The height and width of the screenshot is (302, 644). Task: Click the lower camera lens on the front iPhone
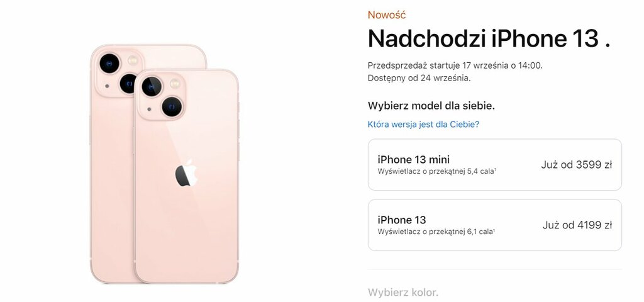pyautogui.click(x=172, y=107)
